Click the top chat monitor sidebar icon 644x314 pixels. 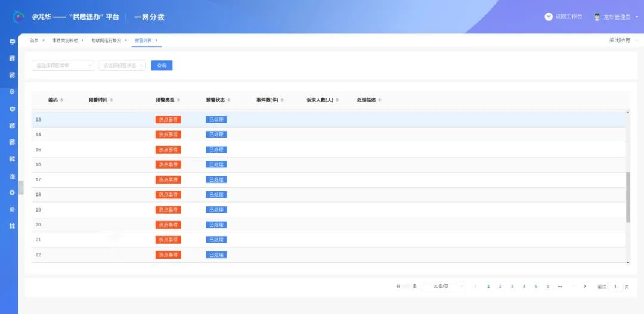click(12, 42)
